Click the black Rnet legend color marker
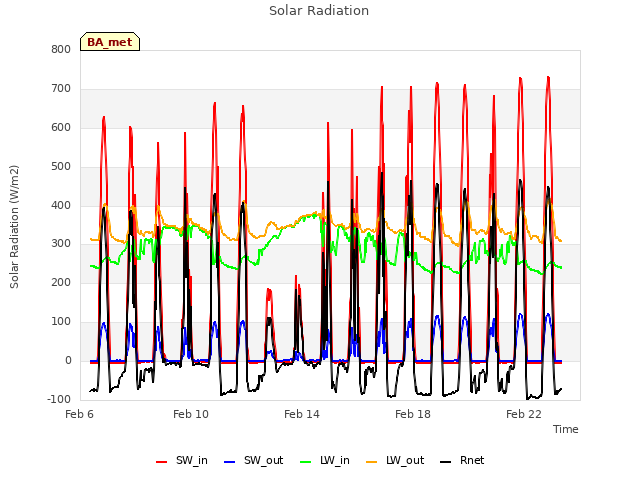Viewport: 640px width, 480px height. point(446,462)
